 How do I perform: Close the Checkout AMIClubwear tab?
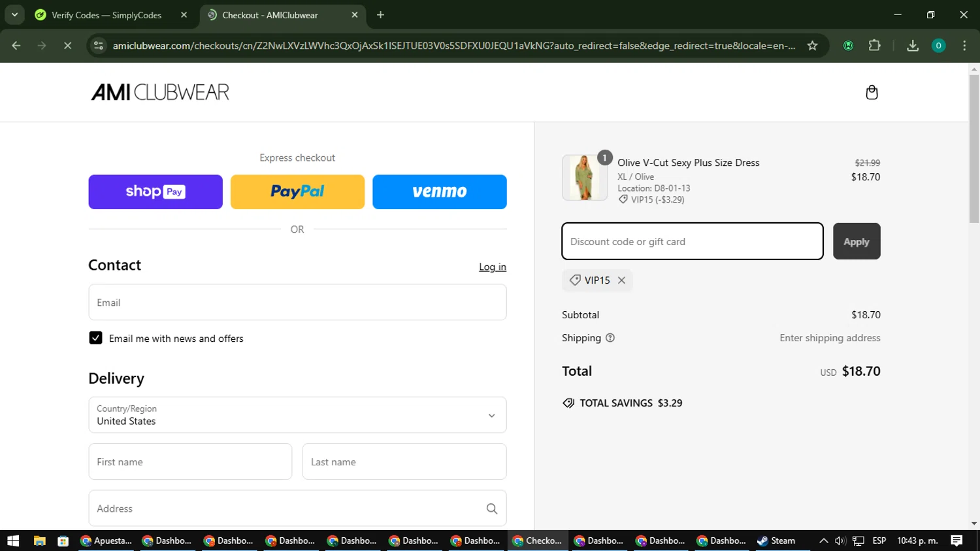point(355,14)
